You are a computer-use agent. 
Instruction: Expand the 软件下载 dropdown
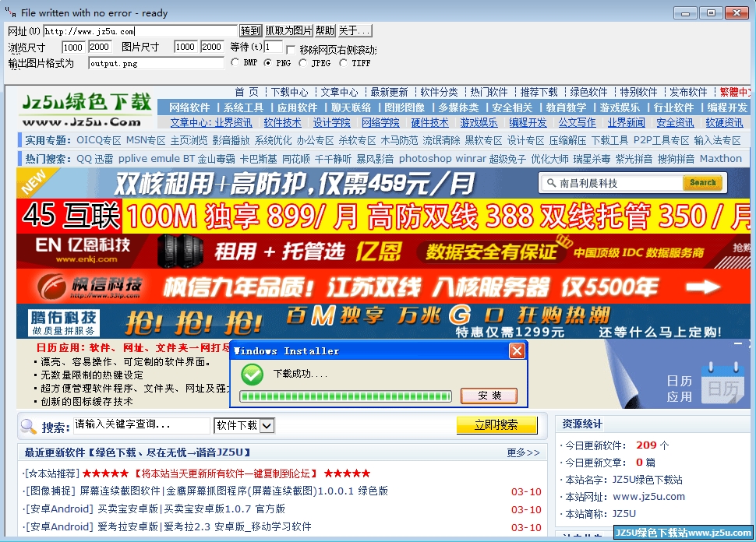(267, 425)
